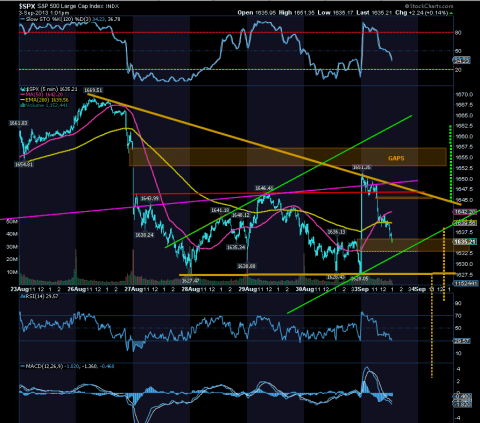Select the orange GAPS zone label
This screenshot has width=480, height=423.
[x=396, y=158]
